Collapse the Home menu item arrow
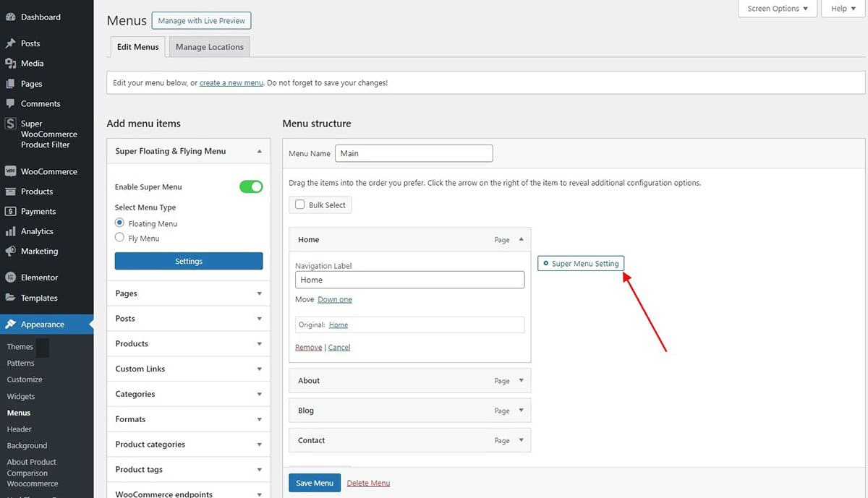This screenshot has width=868, height=498. point(521,239)
